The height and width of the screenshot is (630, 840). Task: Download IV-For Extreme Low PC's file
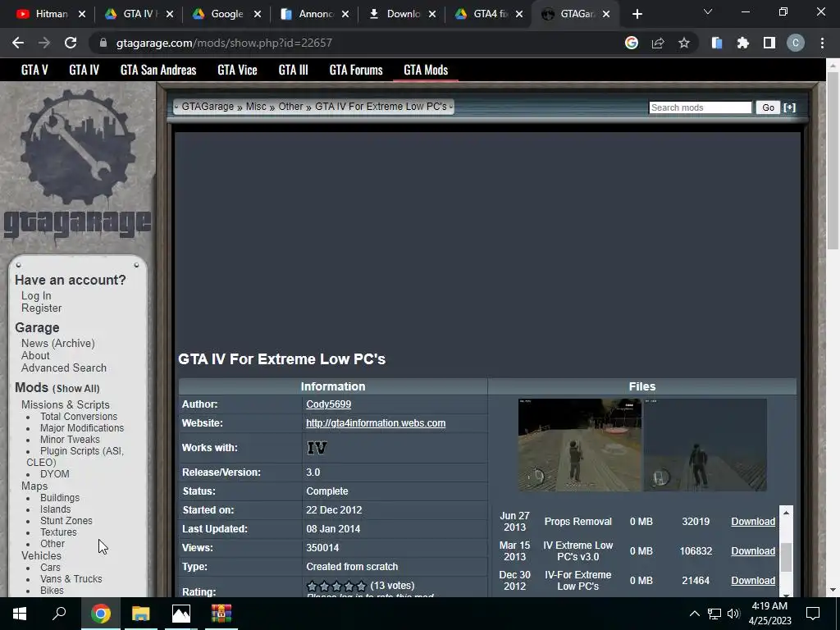click(753, 581)
